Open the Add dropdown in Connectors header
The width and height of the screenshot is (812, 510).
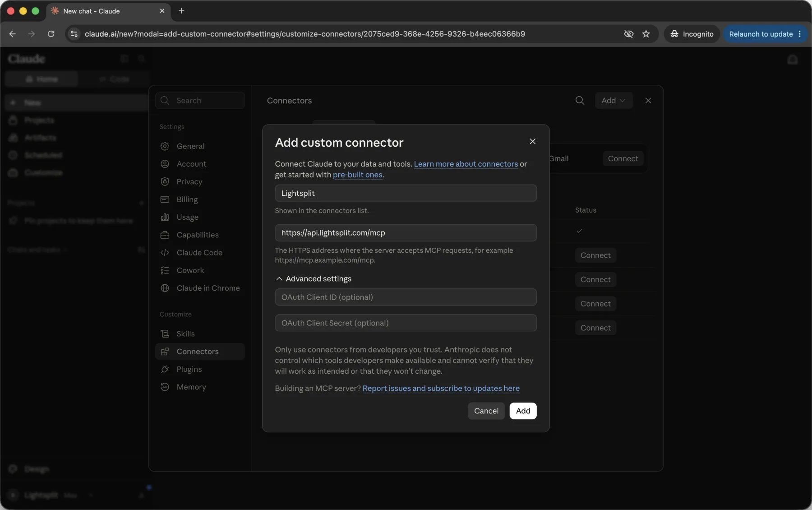pyautogui.click(x=614, y=101)
